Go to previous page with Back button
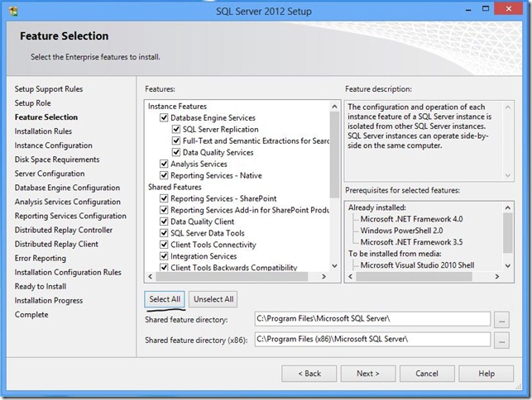This screenshot has width=532, height=400. 309,374
